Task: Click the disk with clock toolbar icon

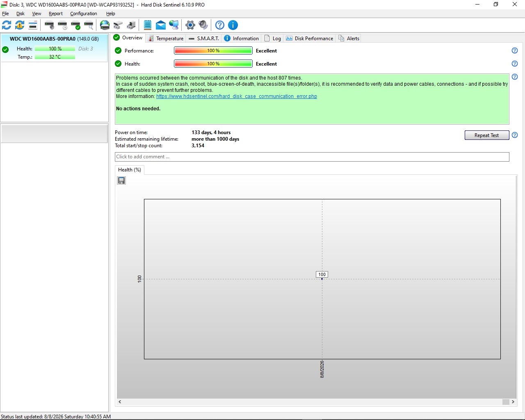Action: [62, 25]
